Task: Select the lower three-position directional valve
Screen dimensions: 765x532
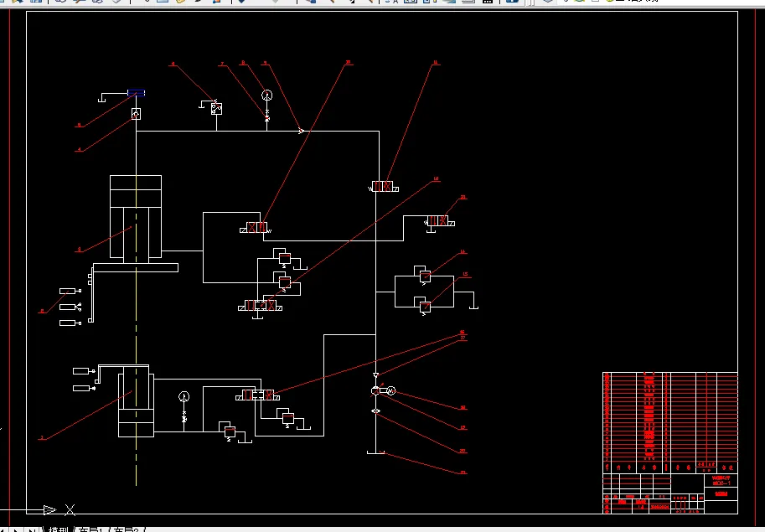Action: [x=257, y=395]
